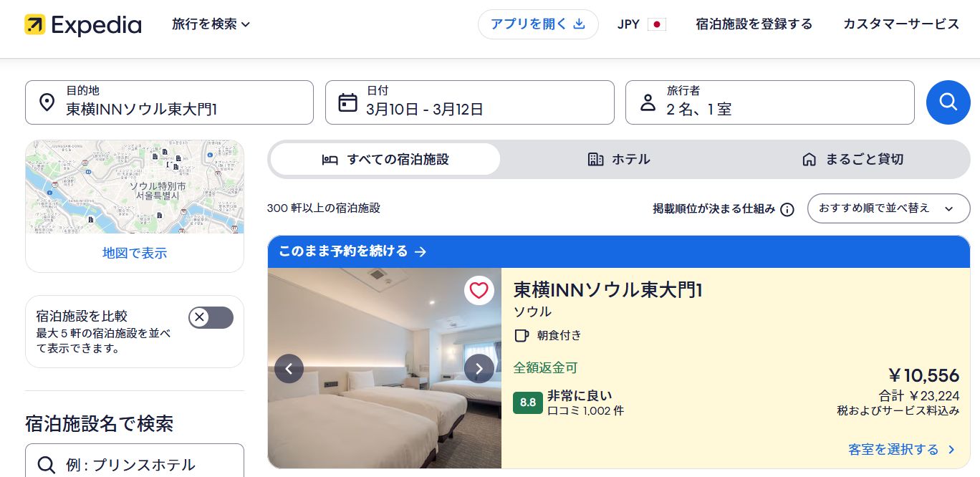Click the Expedia logo
This screenshot has height=477, width=980.
[82, 24]
